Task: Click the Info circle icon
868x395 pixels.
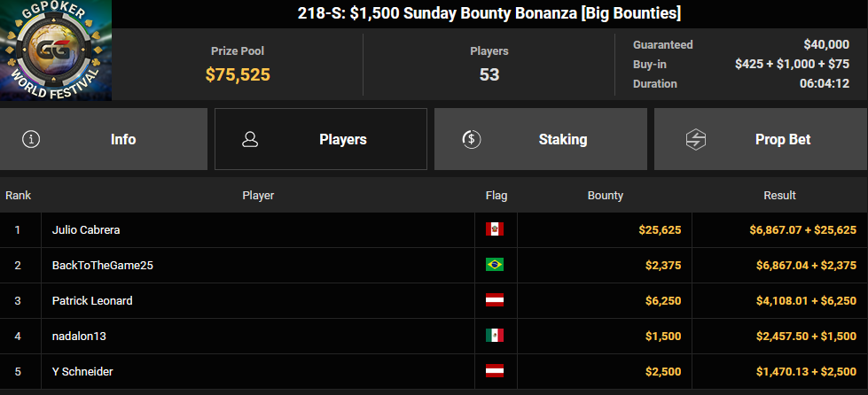Action: tap(31, 139)
